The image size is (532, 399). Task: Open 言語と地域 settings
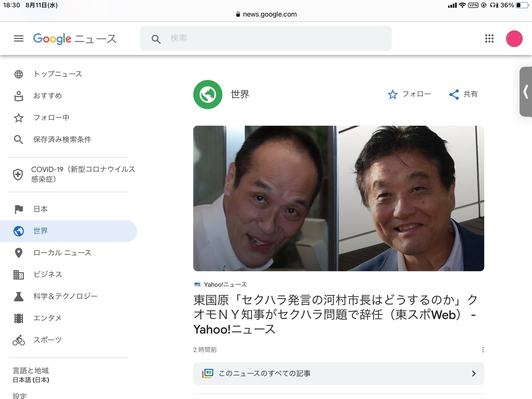[x=31, y=375]
